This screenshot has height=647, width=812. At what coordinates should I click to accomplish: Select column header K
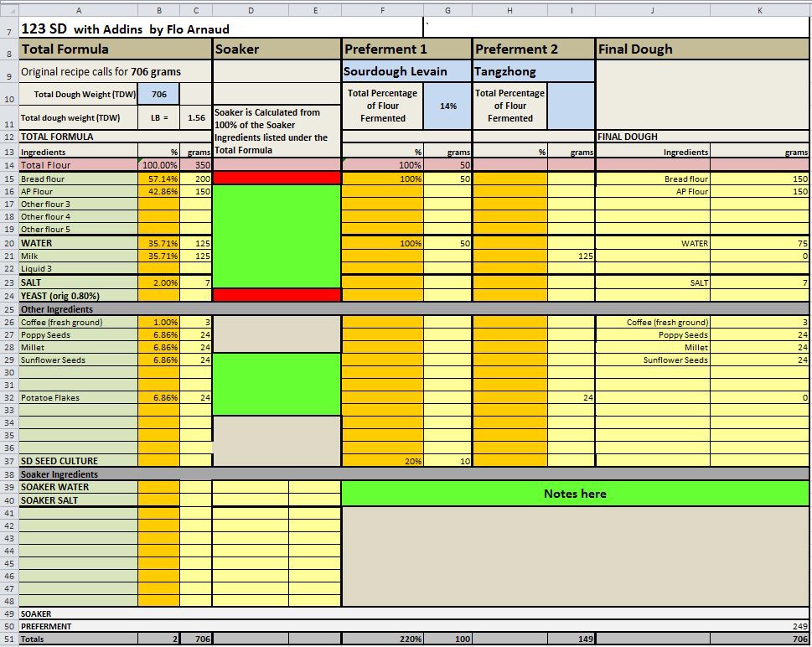(x=759, y=11)
